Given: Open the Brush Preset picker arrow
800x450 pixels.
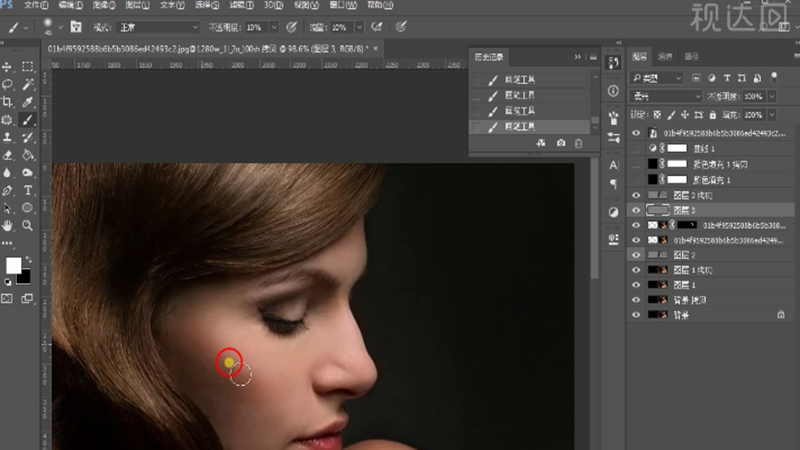Looking at the screenshot, I should coord(60,27).
